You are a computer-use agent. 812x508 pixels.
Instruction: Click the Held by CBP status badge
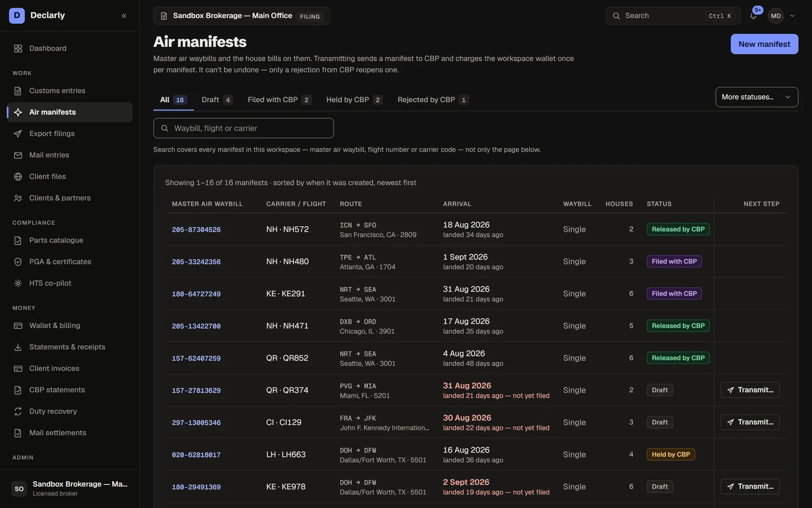pos(671,455)
